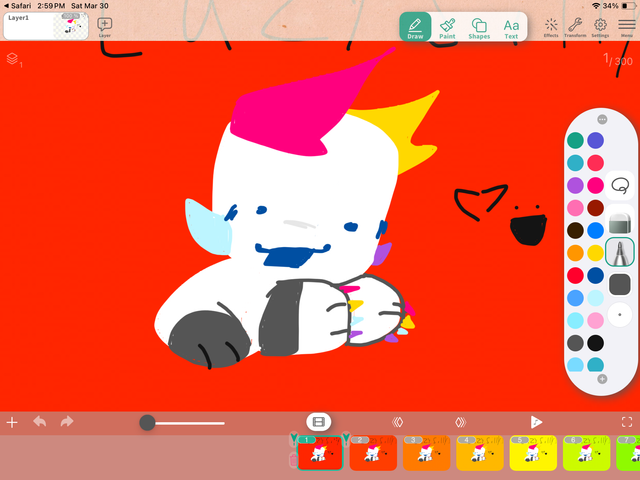Image resolution: width=640 pixels, height=480 pixels.
Task: Click the bottom bar slider handle
Action: pos(147,423)
